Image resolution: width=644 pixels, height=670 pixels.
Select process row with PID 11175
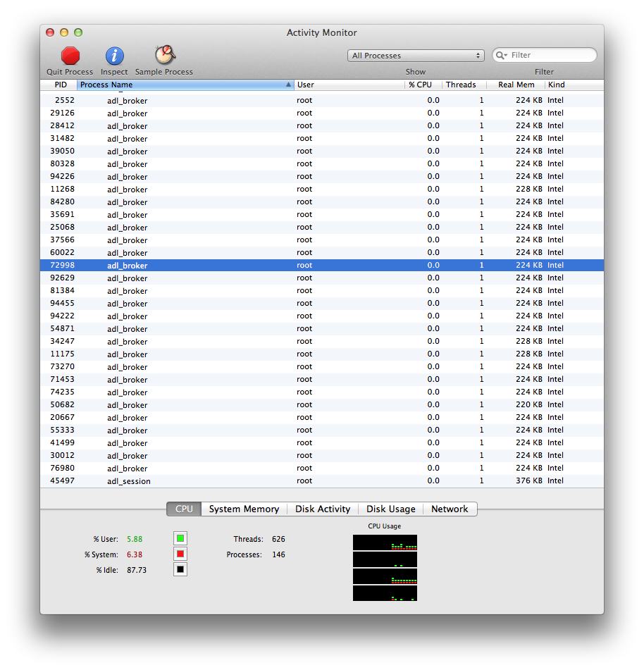[322, 354]
